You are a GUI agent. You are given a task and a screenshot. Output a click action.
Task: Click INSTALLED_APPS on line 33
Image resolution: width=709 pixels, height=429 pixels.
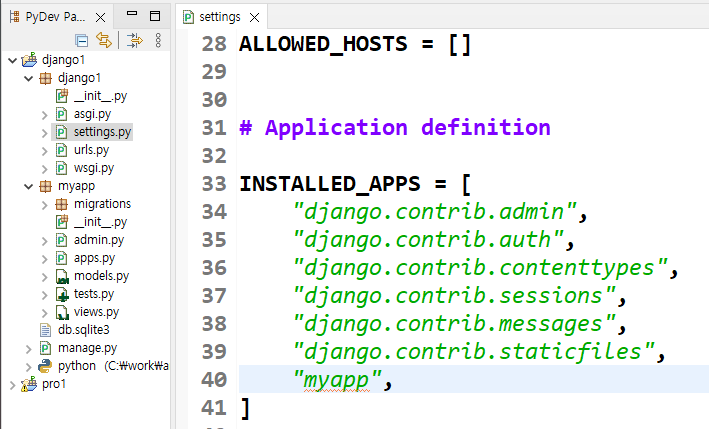coord(330,184)
